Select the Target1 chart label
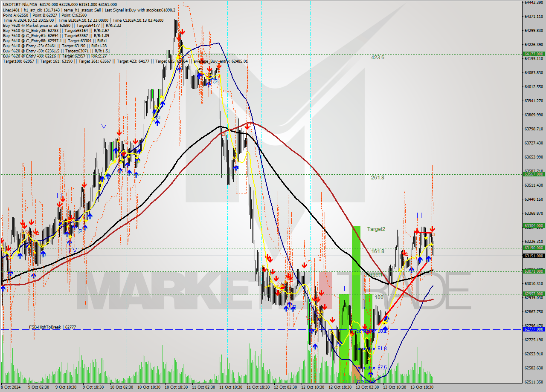The width and height of the screenshot is (546, 392). point(374,275)
